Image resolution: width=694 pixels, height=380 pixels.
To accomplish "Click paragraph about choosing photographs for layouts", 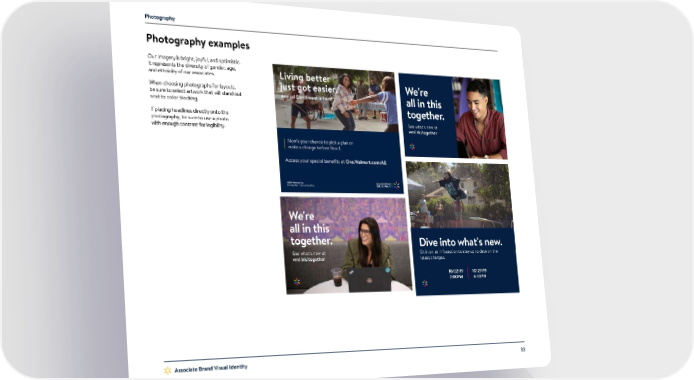I will pos(195,91).
